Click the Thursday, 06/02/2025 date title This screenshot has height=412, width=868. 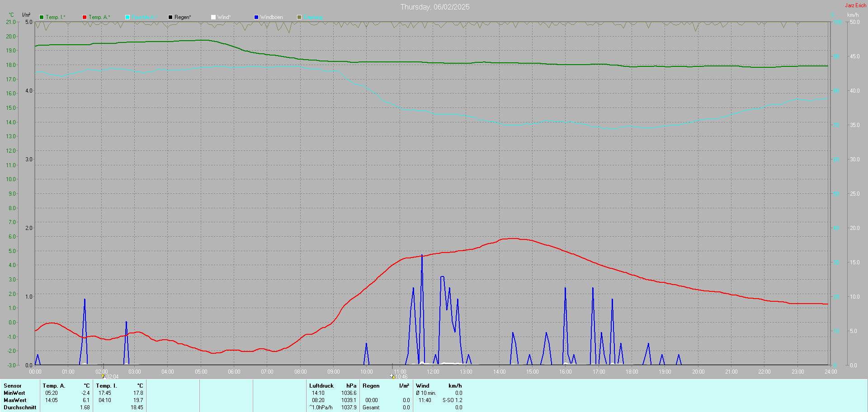point(435,7)
